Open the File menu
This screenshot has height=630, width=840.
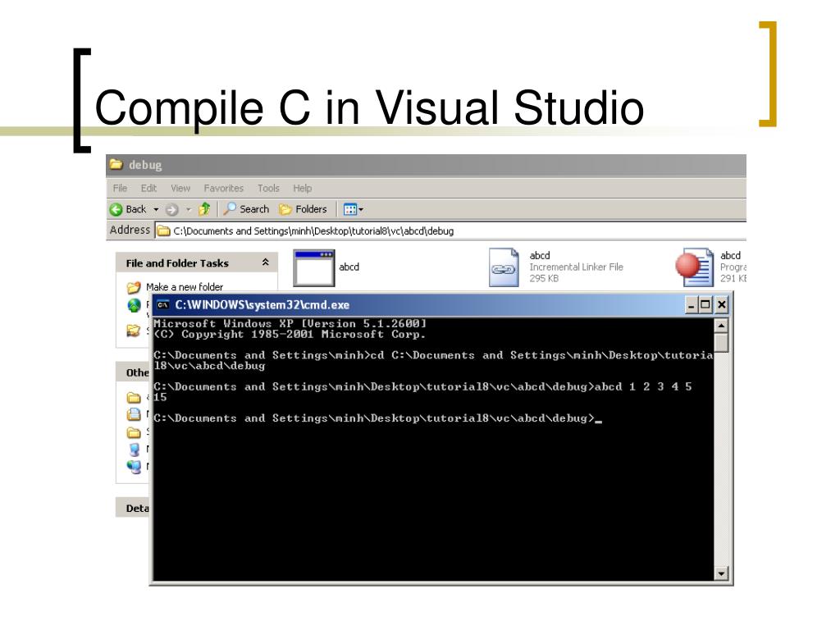(x=120, y=188)
